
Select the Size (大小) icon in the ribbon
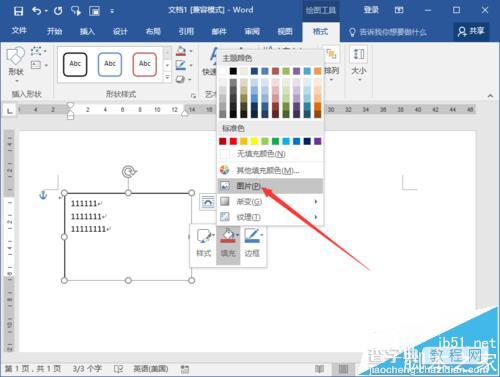pyautogui.click(x=359, y=54)
